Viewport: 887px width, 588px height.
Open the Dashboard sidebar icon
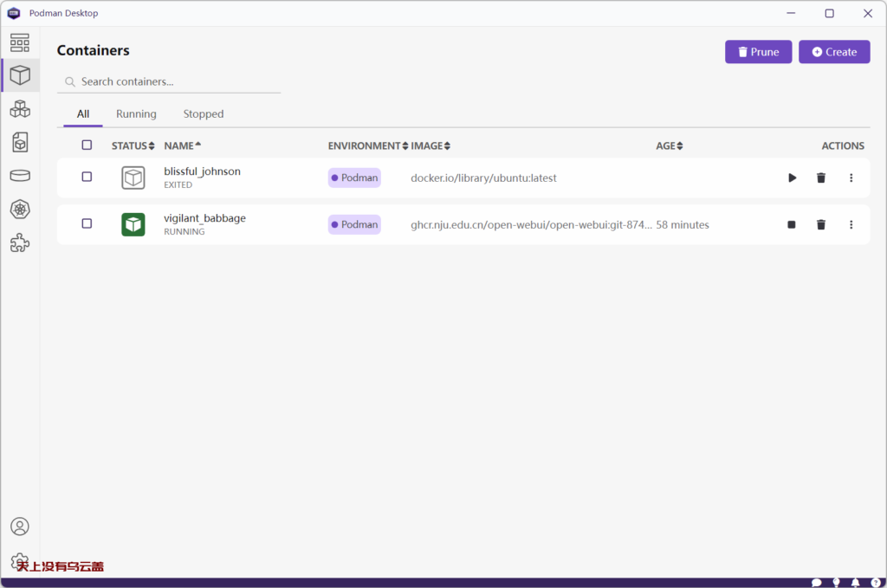pyautogui.click(x=20, y=42)
